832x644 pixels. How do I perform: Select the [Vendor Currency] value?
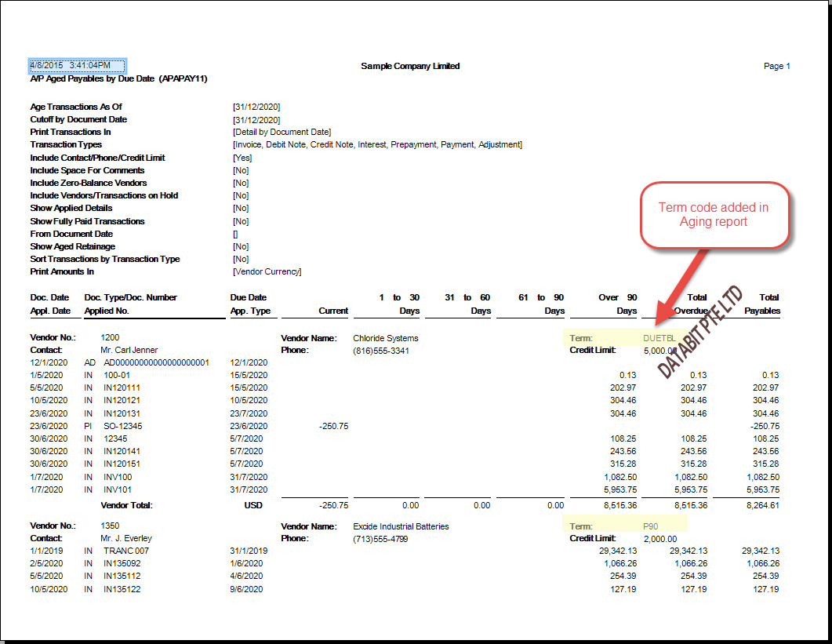click(267, 271)
